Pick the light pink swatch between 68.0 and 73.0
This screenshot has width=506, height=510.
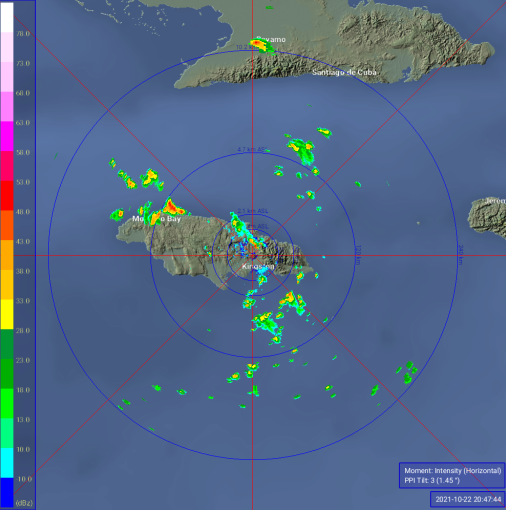click(7, 77)
